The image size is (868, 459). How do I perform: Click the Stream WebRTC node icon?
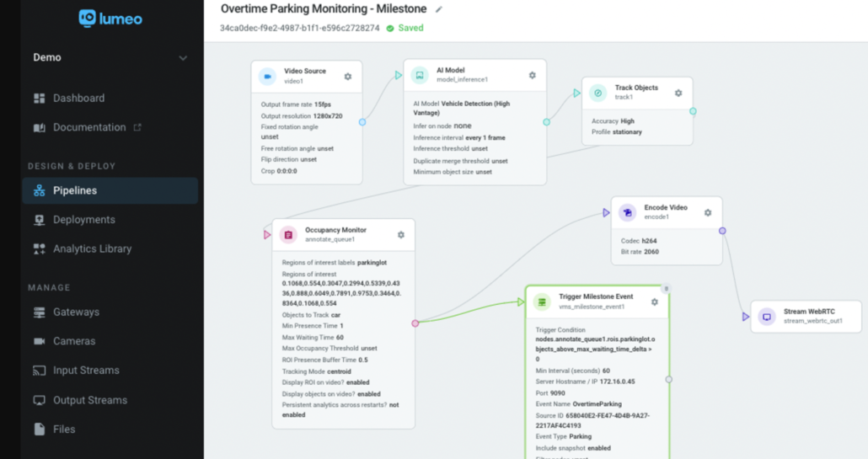point(766,317)
